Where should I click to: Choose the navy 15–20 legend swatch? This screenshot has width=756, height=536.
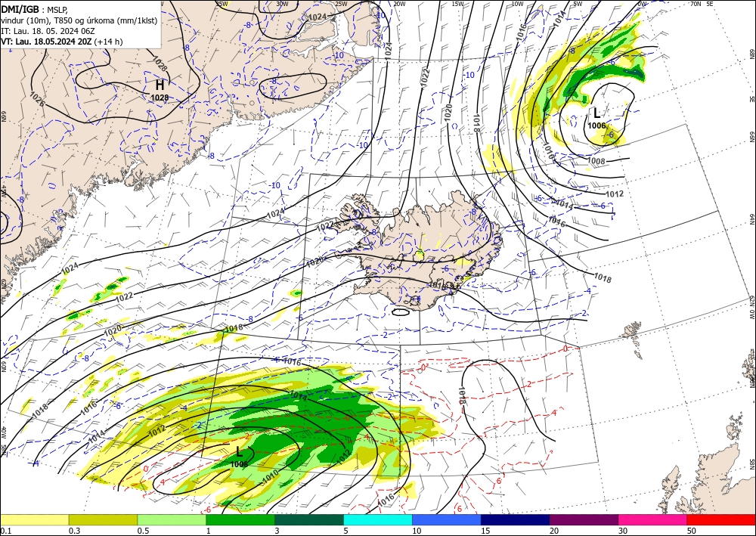tap(516, 519)
